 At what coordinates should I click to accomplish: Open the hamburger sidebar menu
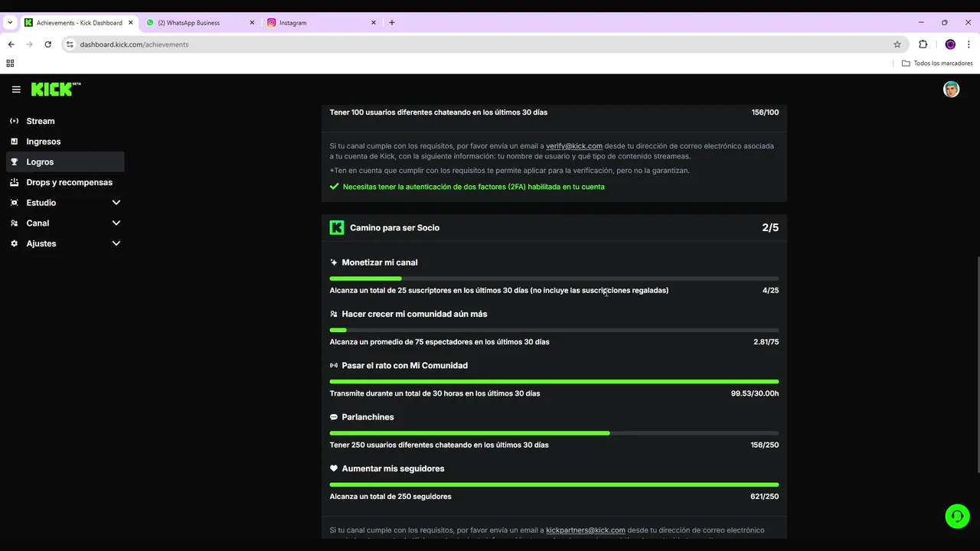pos(16,90)
